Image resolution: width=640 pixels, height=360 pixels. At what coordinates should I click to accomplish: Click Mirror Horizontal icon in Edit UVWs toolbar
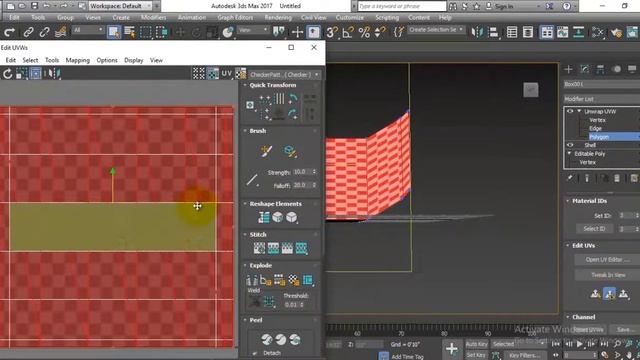(53, 73)
